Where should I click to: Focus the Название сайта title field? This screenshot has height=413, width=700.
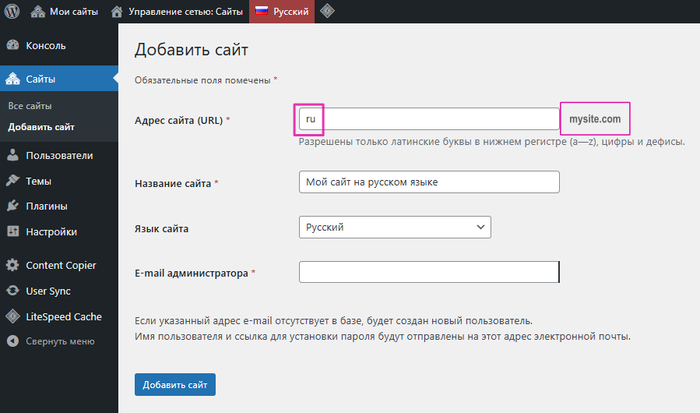pyautogui.click(x=428, y=182)
